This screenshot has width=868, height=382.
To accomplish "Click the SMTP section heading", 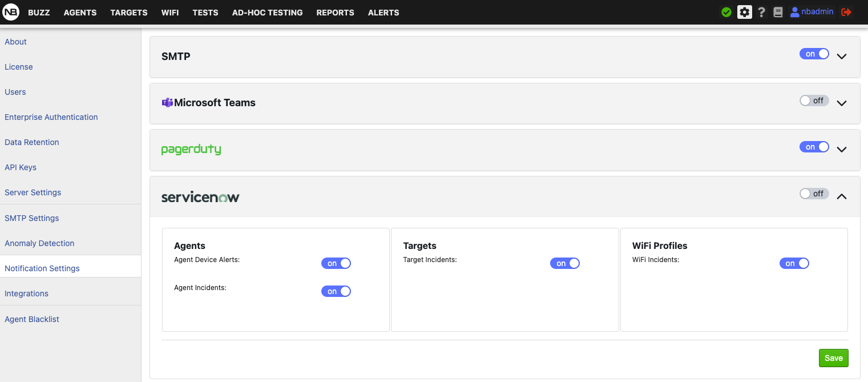I will point(176,57).
